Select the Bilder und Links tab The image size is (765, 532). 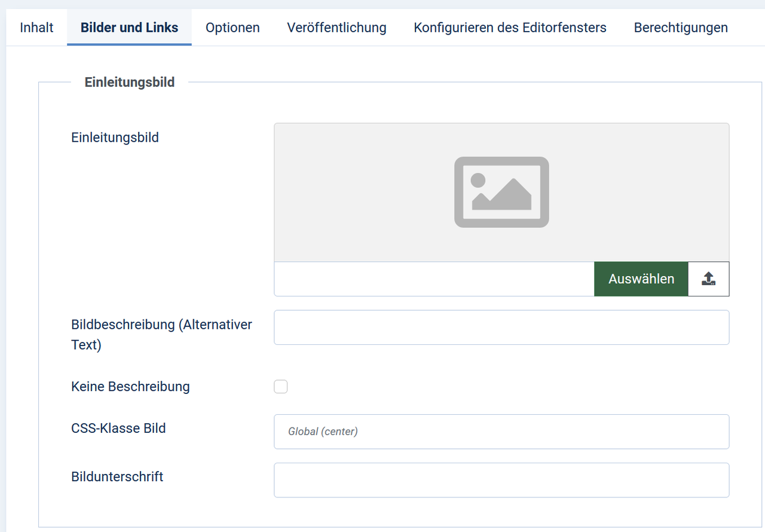129,27
